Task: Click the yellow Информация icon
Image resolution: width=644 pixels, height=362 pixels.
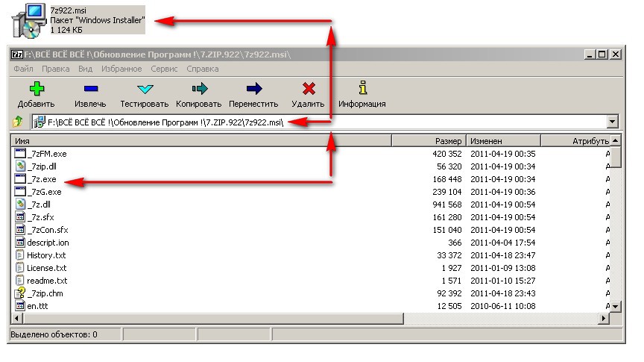Action: (x=363, y=87)
